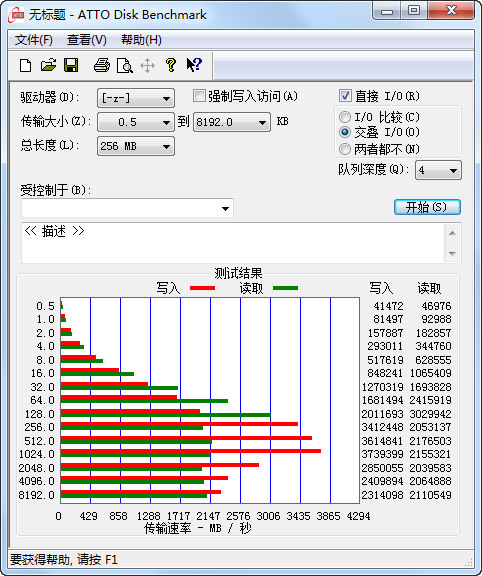The width and height of the screenshot is (482, 576).
Task: Open the File (F) menu
Action: [33, 40]
